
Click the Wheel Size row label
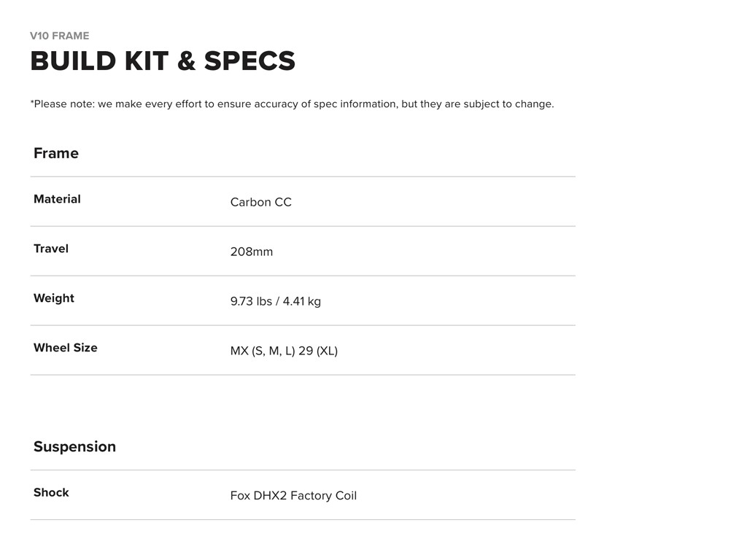[x=66, y=348]
